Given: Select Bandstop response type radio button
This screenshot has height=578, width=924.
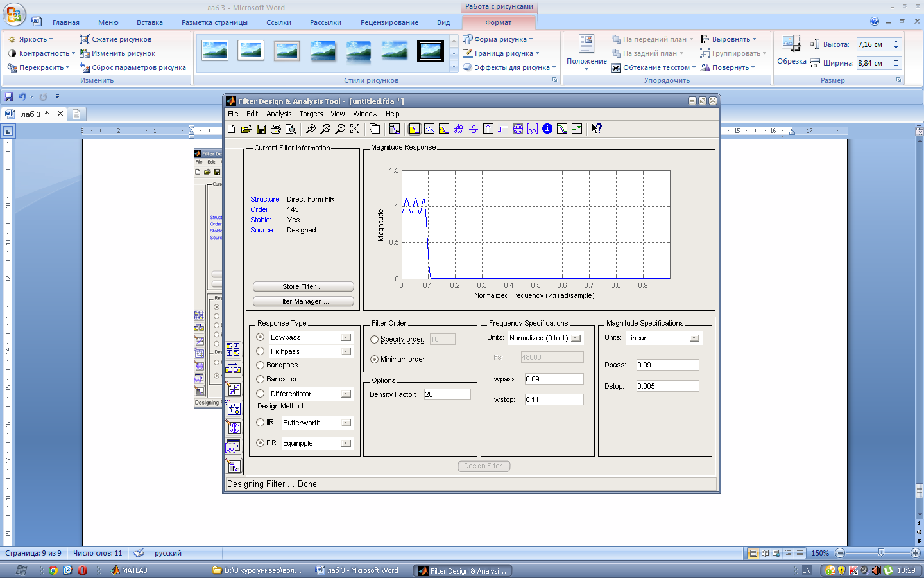Looking at the screenshot, I should (x=261, y=379).
